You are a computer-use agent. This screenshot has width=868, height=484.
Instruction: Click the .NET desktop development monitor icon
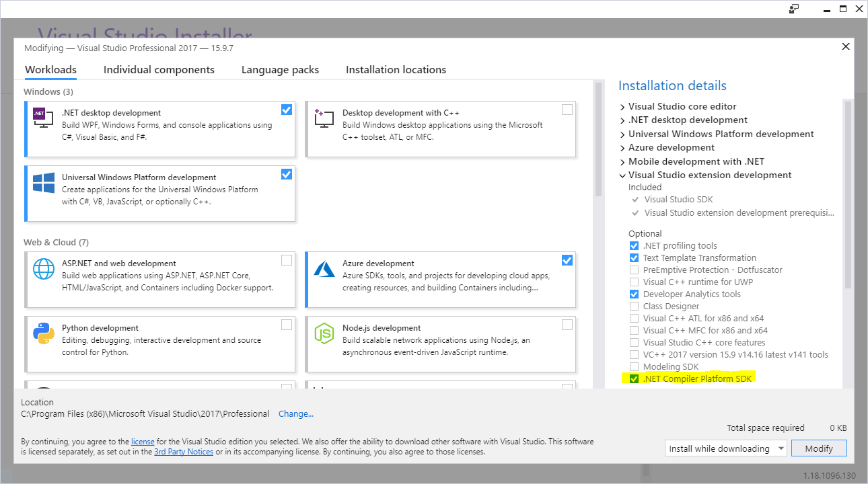(44, 118)
